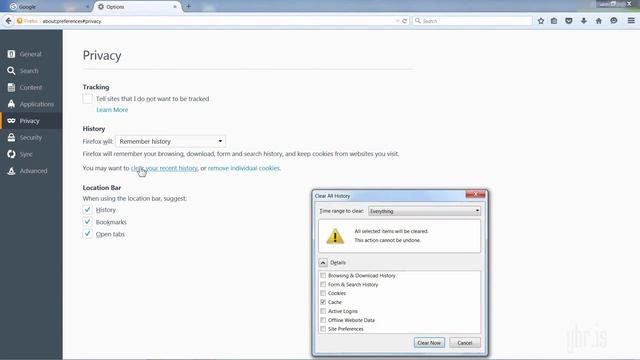Viewport: 640px width, 360px height.
Task: Close the Google tab
Action: 87,7
